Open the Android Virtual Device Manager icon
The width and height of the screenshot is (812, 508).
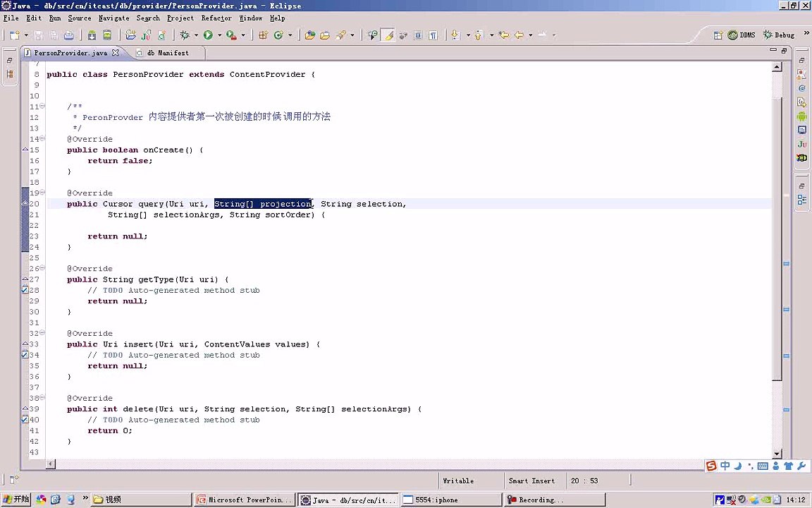(x=107, y=35)
